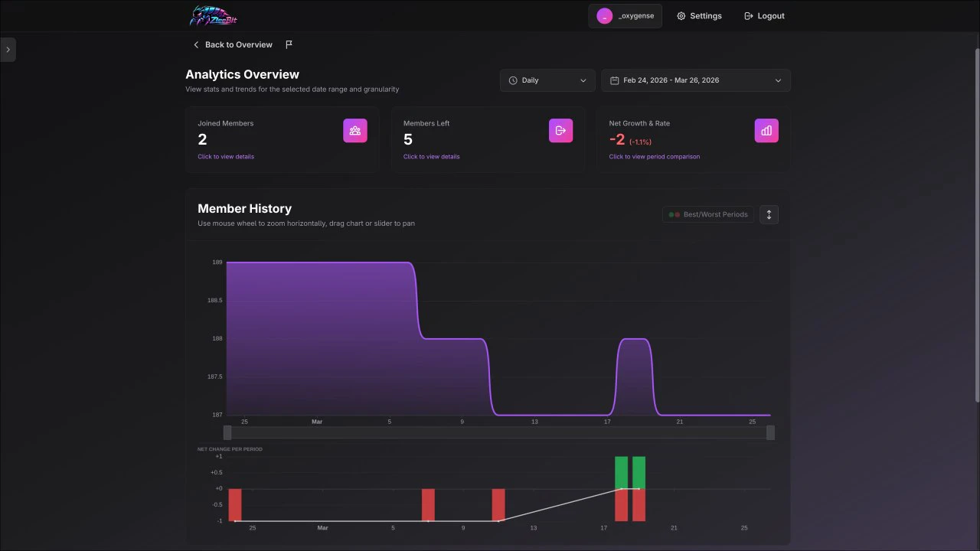Expand the collapsed left sidebar panel
Viewport: 980px width, 551px height.
[8, 49]
